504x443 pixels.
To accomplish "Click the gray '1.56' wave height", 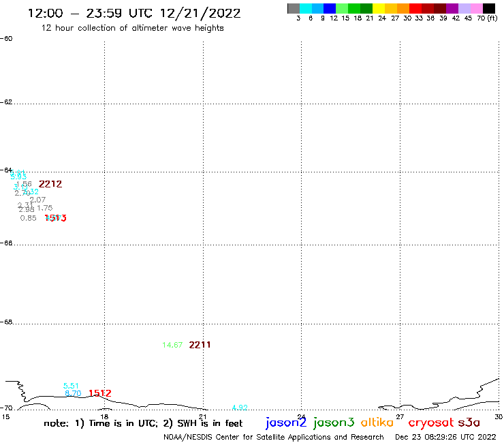I will 24,184.
